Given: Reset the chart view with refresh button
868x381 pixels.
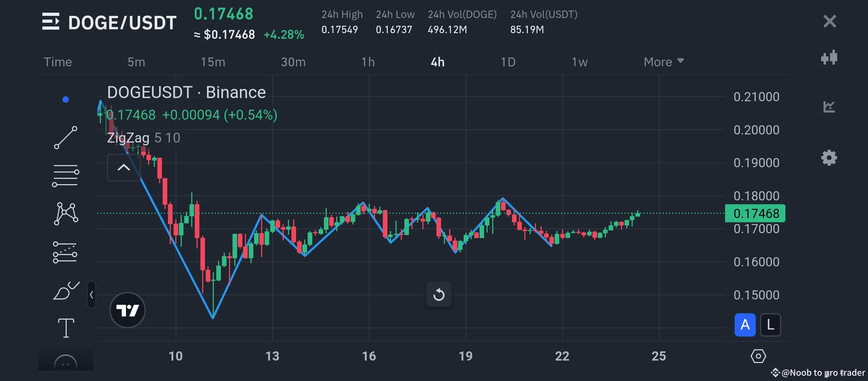Looking at the screenshot, I should point(439,294).
